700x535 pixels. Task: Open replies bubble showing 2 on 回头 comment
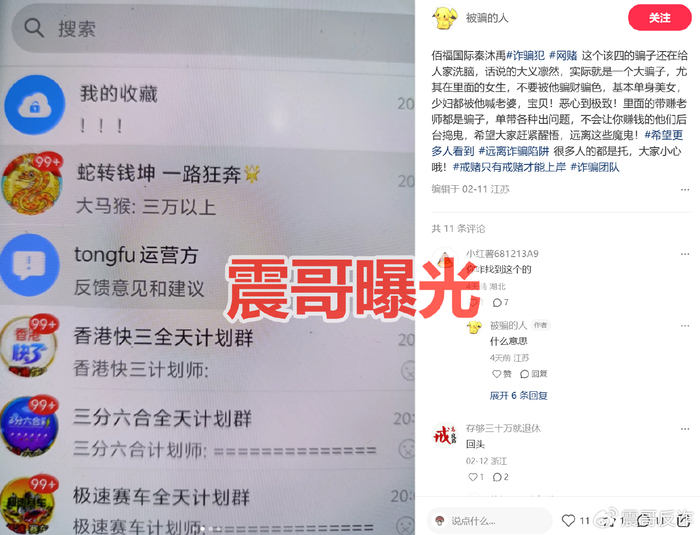click(x=500, y=477)
